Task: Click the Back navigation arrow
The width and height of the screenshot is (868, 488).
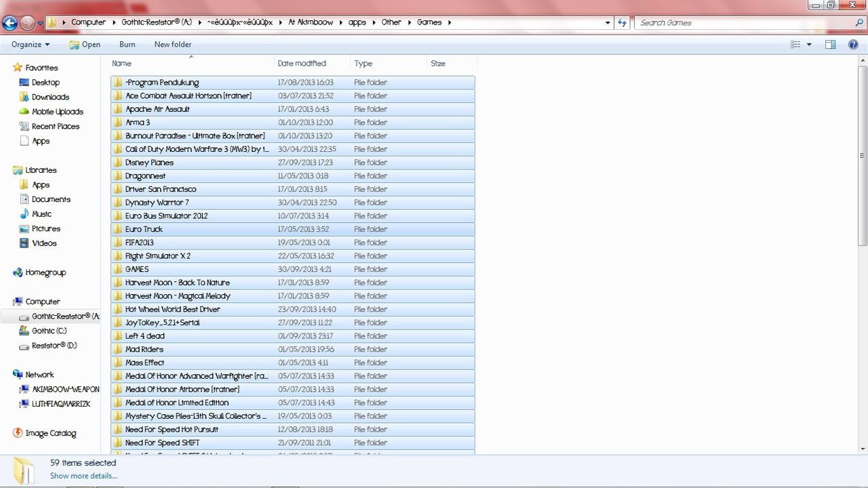Action: [9, 23]
